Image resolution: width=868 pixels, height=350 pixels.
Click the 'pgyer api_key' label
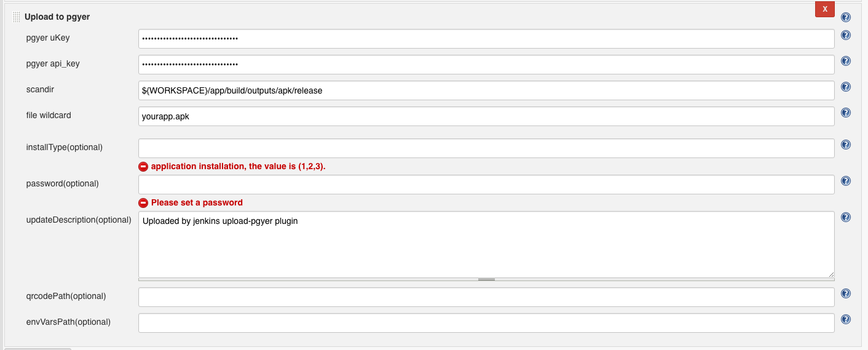pos(53,63)
